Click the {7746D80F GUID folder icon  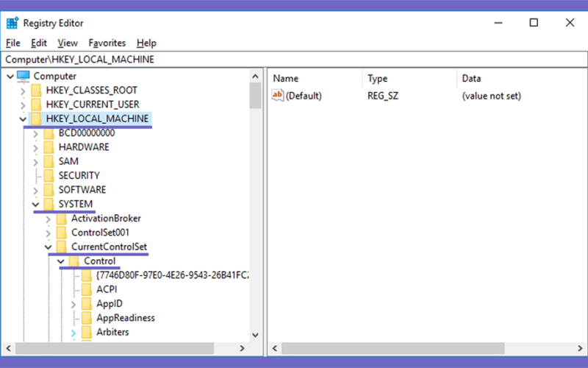(x=87, y=275)
